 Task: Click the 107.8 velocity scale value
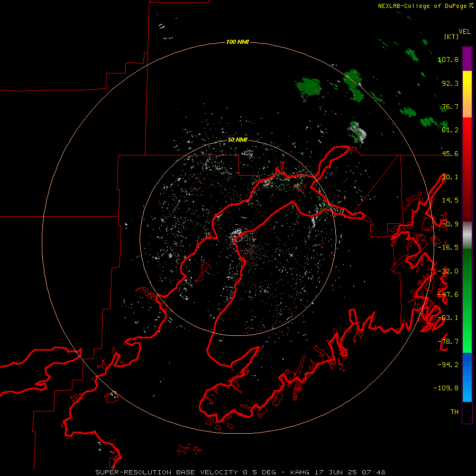tap(448, 59)
